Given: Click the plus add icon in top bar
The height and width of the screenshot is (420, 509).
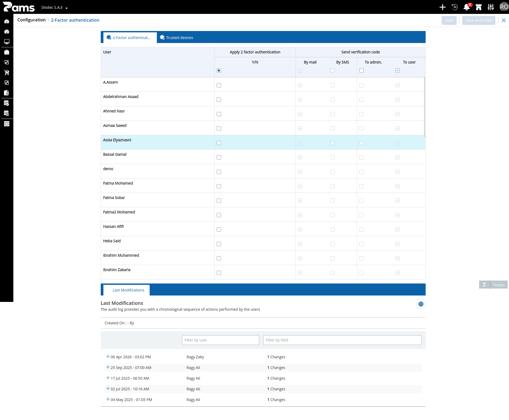Looking at the screenshot, I should tap(442, 7).
